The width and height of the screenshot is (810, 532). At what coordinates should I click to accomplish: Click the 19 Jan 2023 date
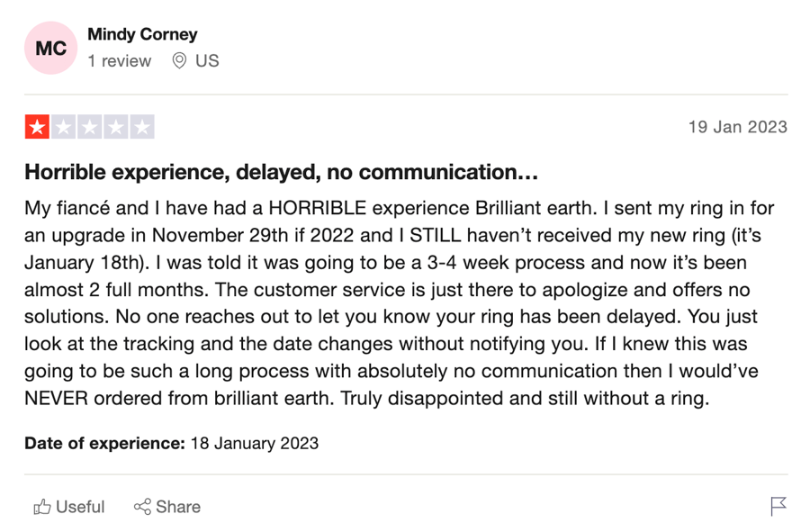pos(738,127)
